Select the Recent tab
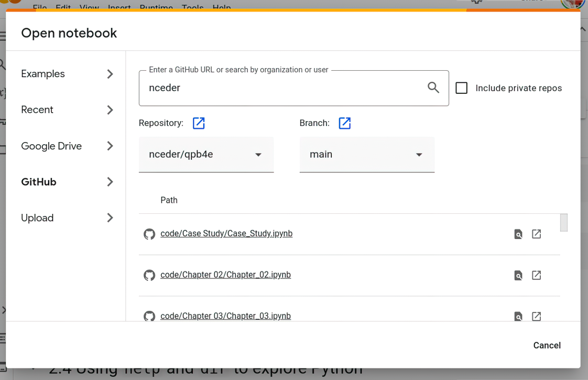This screenshot has height=380, width=588. click(67, 110)
